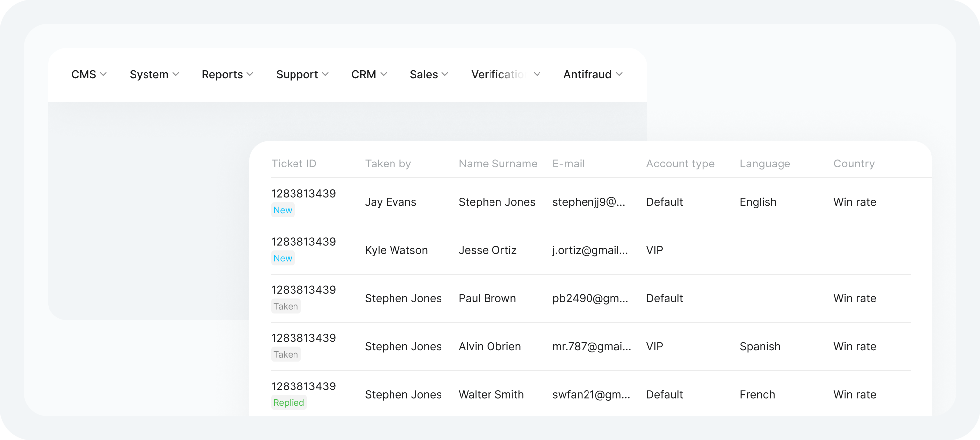Click Taken badge in Paul Brown row
Image resolution: width=980 pixels, height=440 pixels.
286,306
